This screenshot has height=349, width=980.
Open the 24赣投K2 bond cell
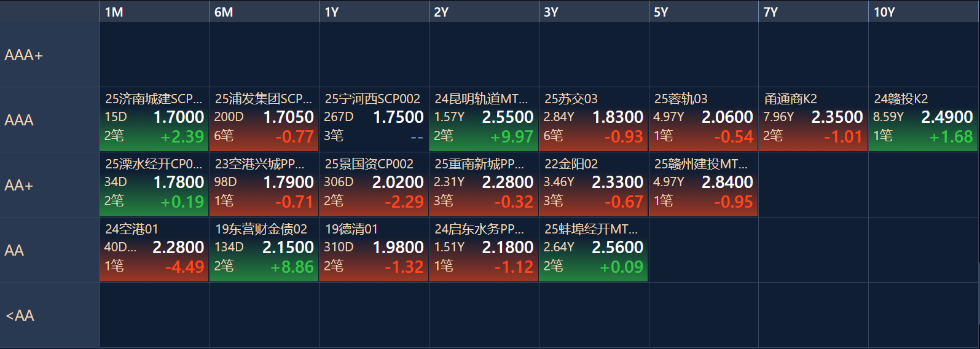click(x=923, y=119)
